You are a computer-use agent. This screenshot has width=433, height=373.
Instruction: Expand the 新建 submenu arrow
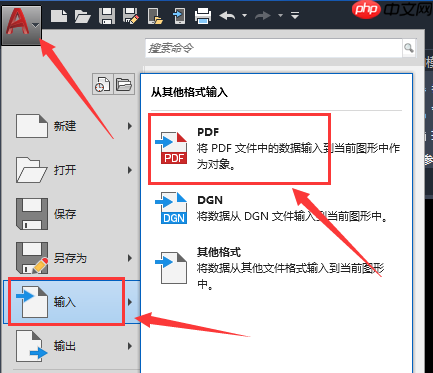coord(130,126)
